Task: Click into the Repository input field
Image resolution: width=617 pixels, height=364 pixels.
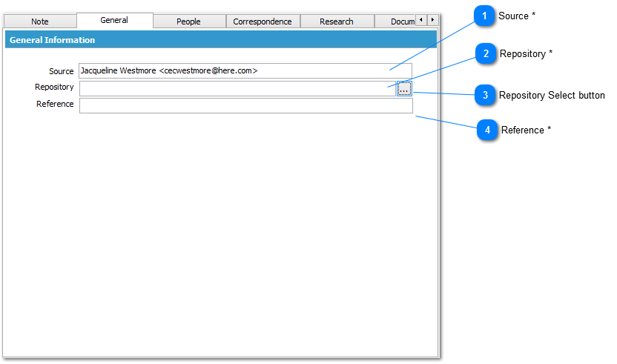Action: click(237, 89)
